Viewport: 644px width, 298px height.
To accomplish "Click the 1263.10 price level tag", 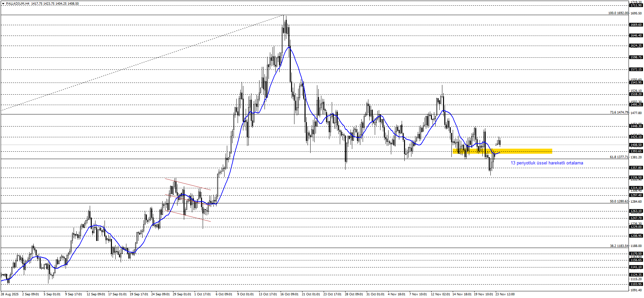I will click(x=636, y=211).
